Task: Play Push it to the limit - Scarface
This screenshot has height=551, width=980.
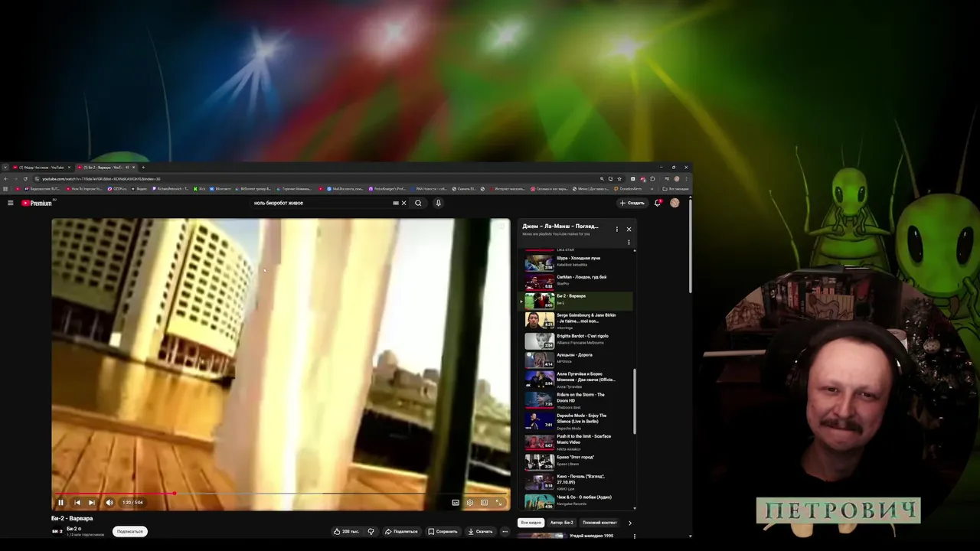Action: [x=578, y=442]
